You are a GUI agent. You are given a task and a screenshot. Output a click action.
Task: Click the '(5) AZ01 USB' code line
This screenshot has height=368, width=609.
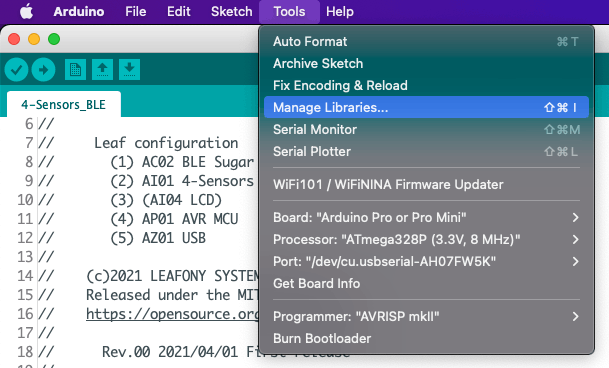[x=158, y=238]
